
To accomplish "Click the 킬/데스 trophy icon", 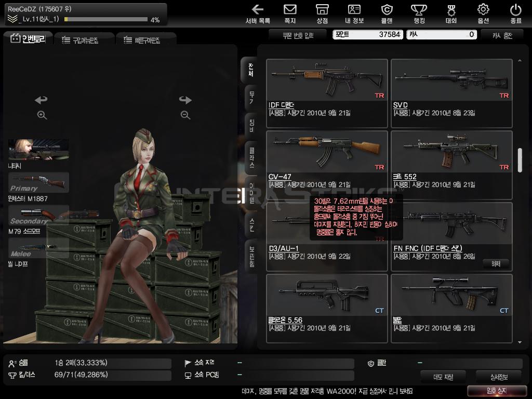I will pos(12,375).
